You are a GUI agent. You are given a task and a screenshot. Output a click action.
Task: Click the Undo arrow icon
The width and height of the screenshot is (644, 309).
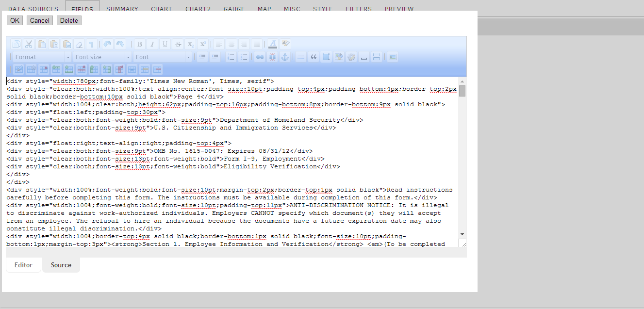[x=108, y=44]
